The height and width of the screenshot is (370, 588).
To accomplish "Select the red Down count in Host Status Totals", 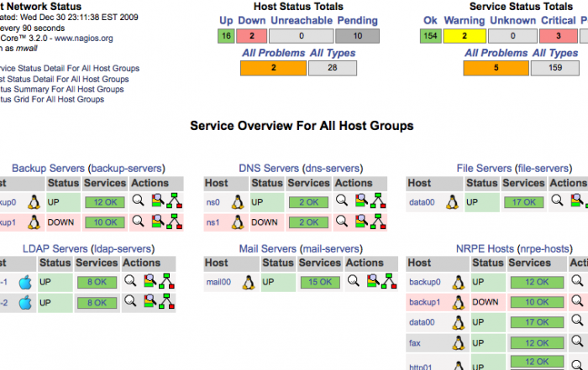I will pyautogui.click(x=253, y=36).
